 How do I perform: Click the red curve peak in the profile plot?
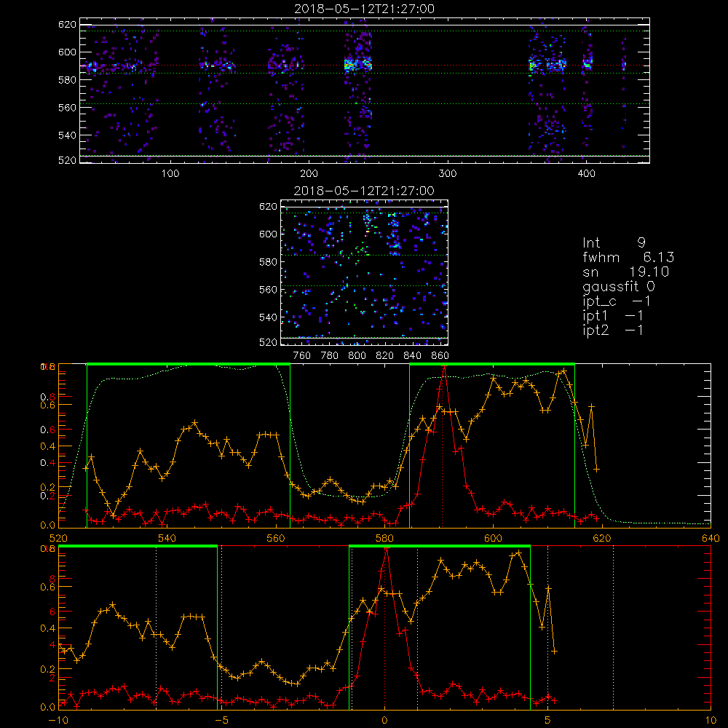tap(444, 367)
